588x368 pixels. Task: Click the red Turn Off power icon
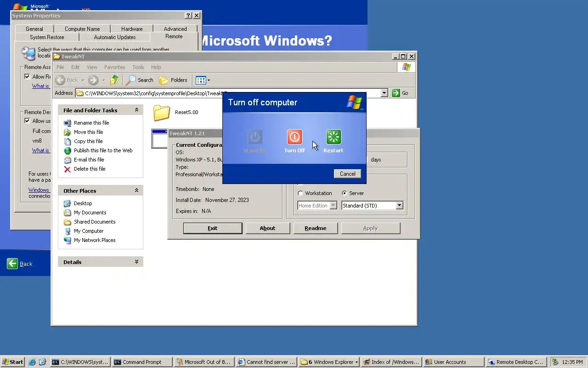(294, 137)
